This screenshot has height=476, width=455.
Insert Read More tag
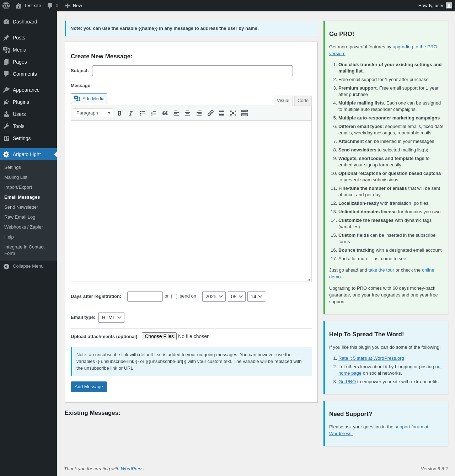pos(222,113)
